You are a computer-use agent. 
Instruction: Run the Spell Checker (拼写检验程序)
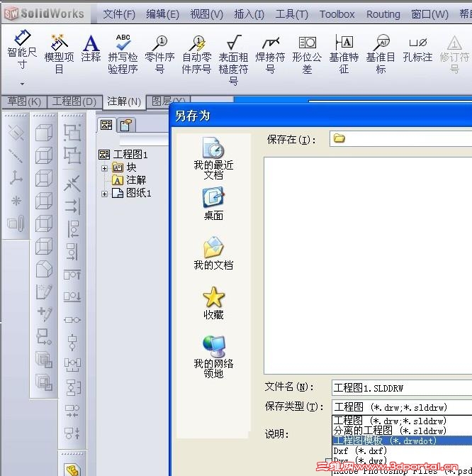pyautogui.click(x=123, y=54)
